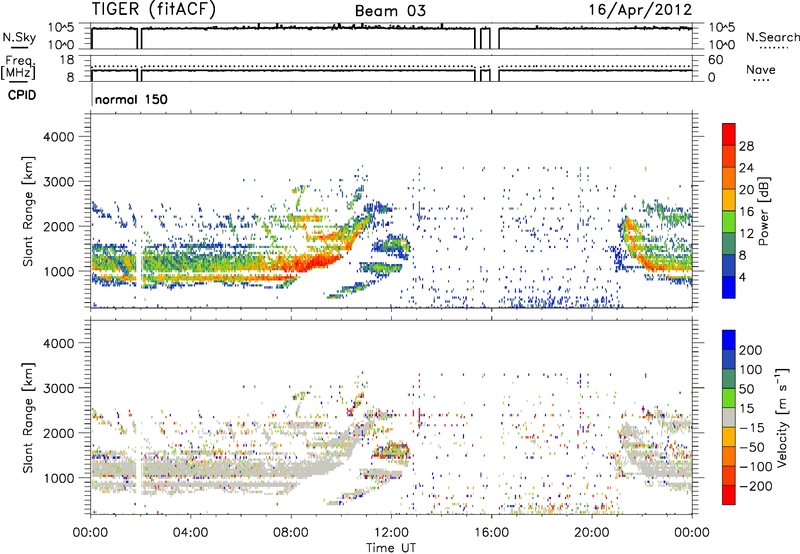800x554 pixels.
Task: Click the gray band of the Velocity color bar
Action: coord(729,417)
